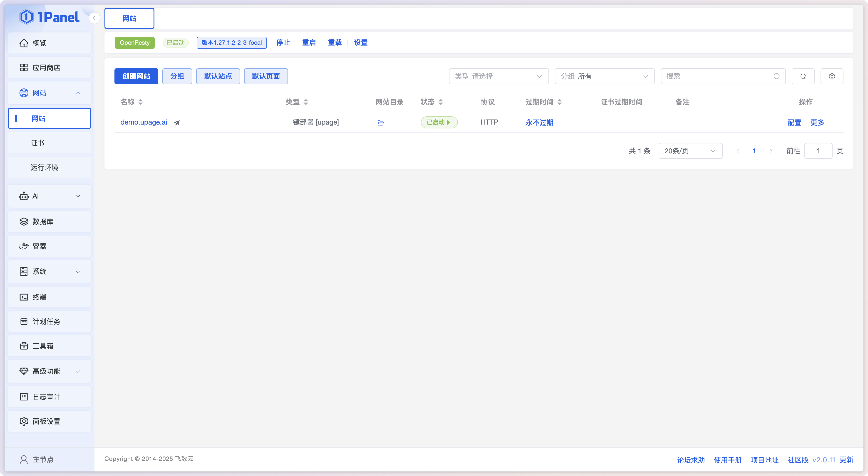868x476 pixels.
Task: Open website directory folder icon
Action: [380, 123]
